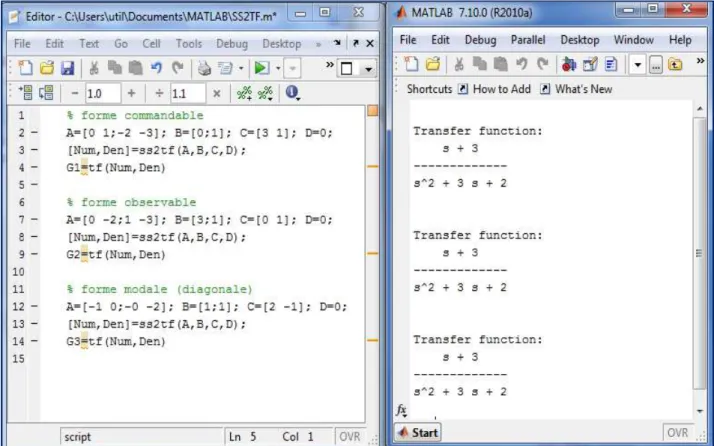Screen dimensions: 714x446
Task: Click the message indicator box above the Editor scrollbar
Action: pos(372,110)
